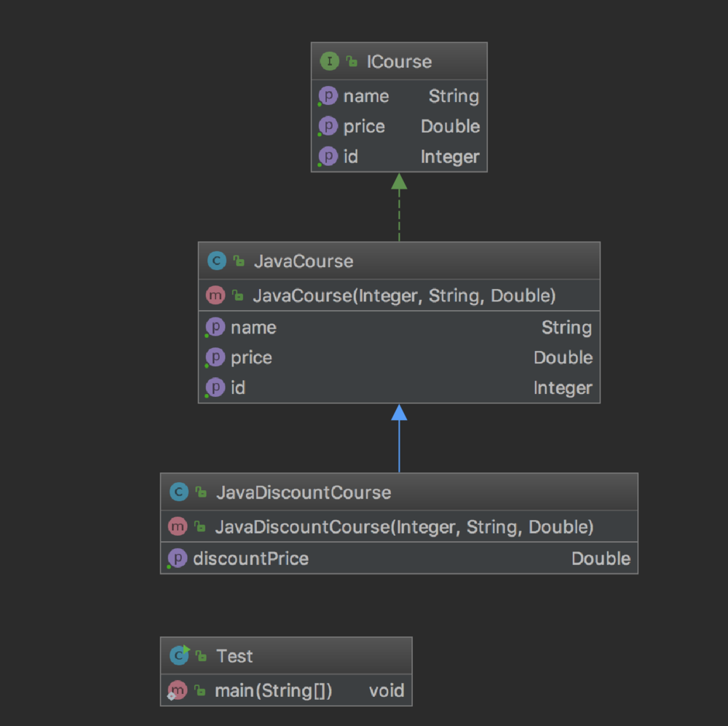The width and height of the screenshot is (728, 726).
Task: Select the ICourse node title
Action: [399, 62]
